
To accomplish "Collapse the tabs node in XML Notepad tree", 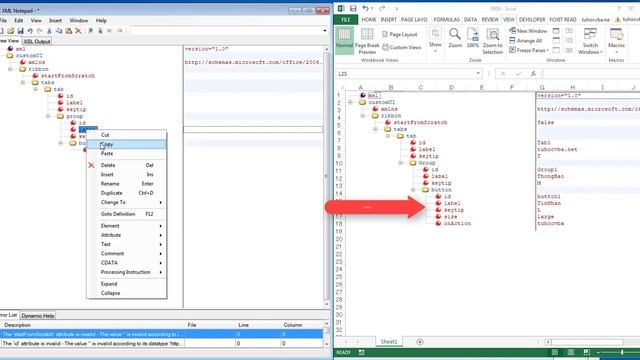I will [23, 82].
